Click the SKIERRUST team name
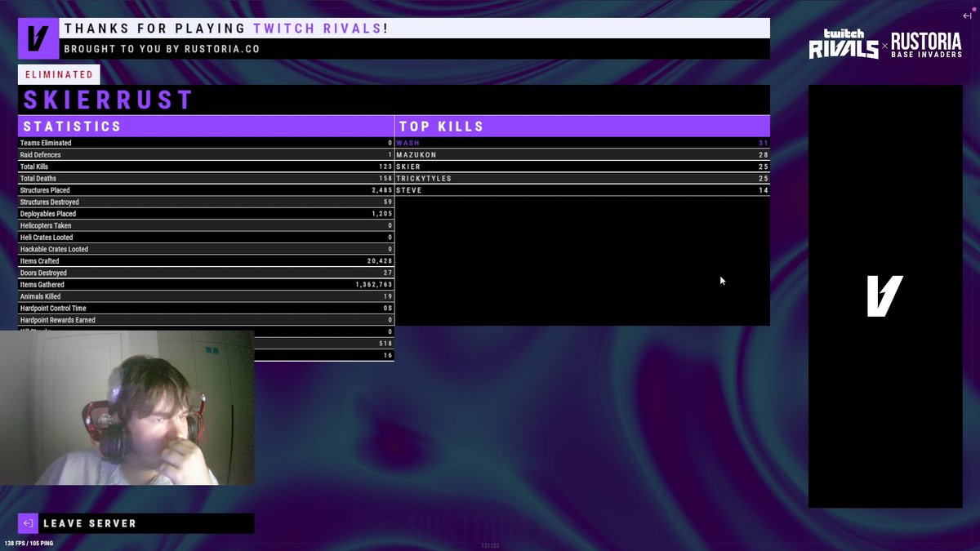The height and width of the screenshot is (551, 980). [109, 100]
